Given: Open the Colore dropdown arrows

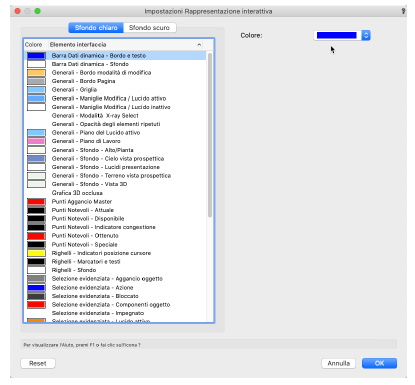Looking at the screenshot, I should pos(366,35).
